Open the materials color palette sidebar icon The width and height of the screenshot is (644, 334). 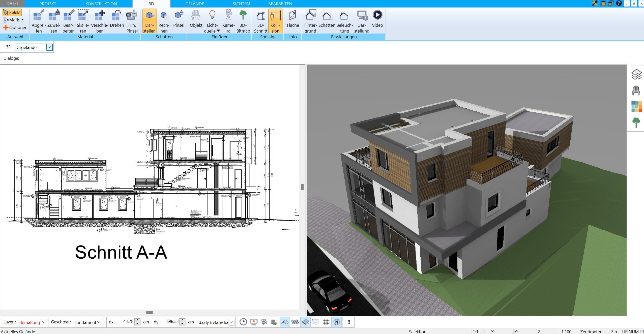(x=636, y=107)
